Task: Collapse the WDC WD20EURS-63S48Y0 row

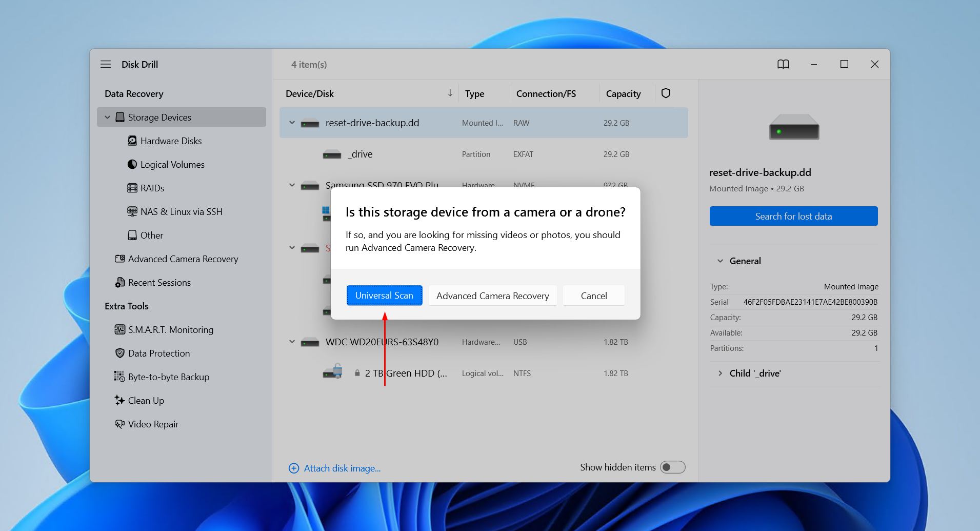Action: coord(292,342)
